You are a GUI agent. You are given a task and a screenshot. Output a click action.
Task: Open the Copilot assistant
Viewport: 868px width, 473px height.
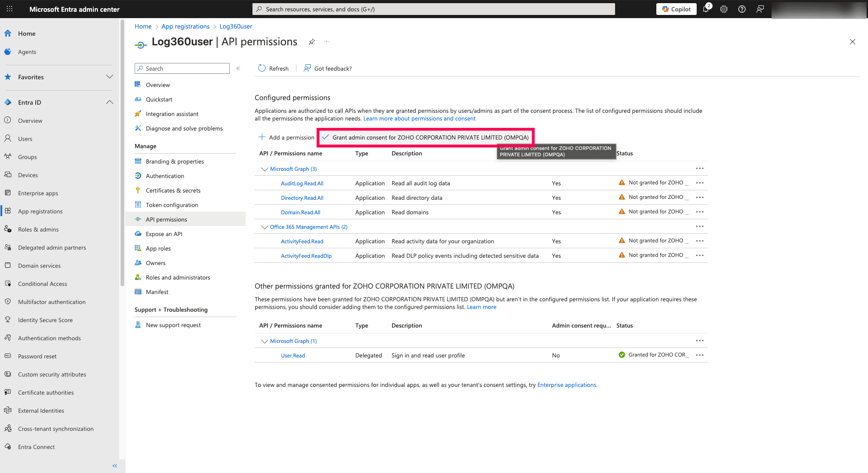[x=676, y=9]
